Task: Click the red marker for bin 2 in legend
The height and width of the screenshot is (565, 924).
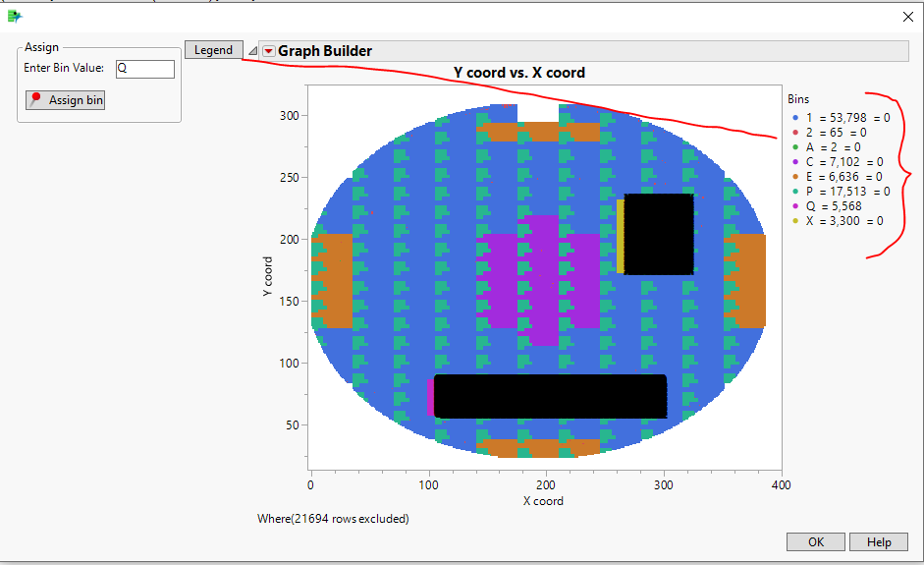Action: (795, 133)
